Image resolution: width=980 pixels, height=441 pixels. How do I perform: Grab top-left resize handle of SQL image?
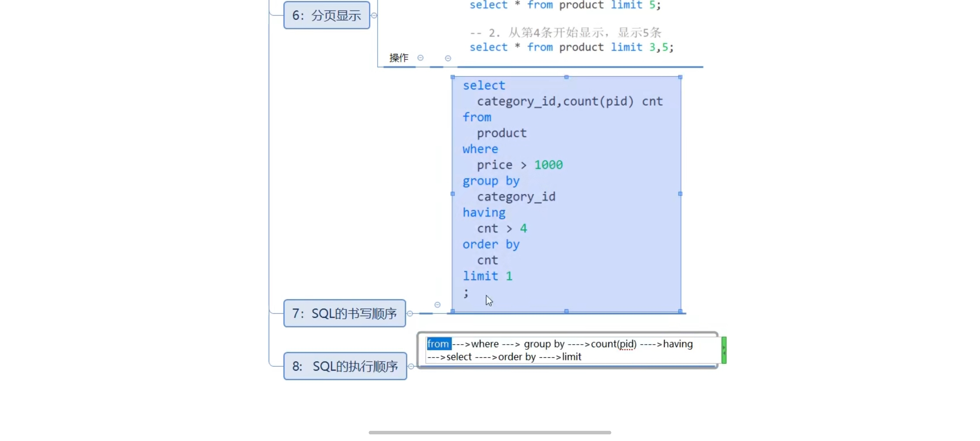[x=453, y=77]
